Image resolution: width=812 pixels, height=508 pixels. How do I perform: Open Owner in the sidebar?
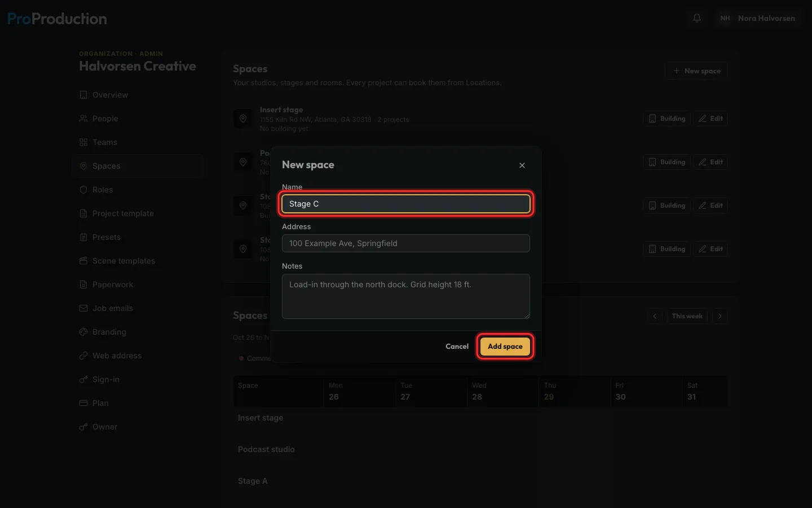pyautogui.click(x=138, y=427)
